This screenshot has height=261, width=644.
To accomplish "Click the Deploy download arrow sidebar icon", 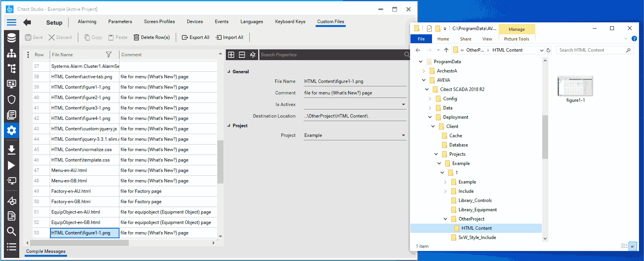I will pyautogui.click(x=12, y=150).
